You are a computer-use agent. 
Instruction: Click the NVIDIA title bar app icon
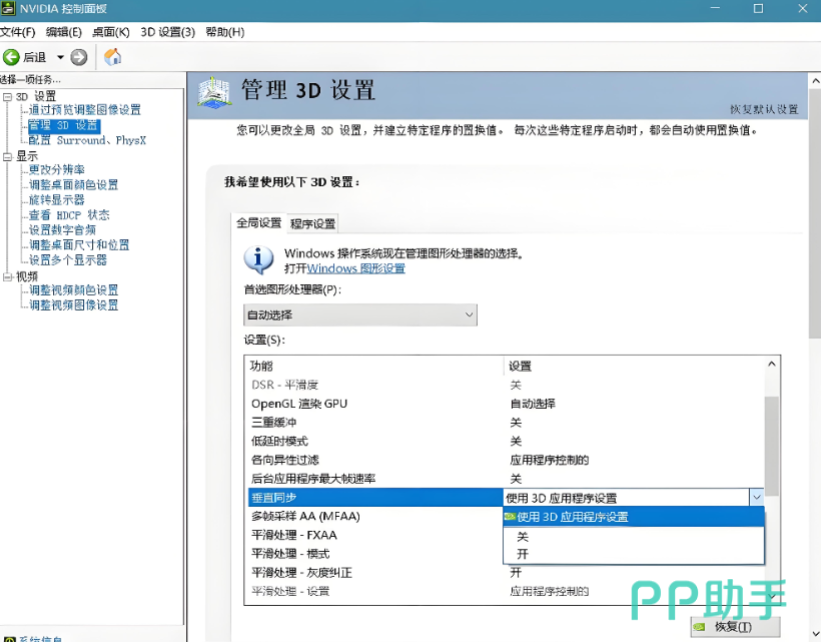tap(8, 8)
